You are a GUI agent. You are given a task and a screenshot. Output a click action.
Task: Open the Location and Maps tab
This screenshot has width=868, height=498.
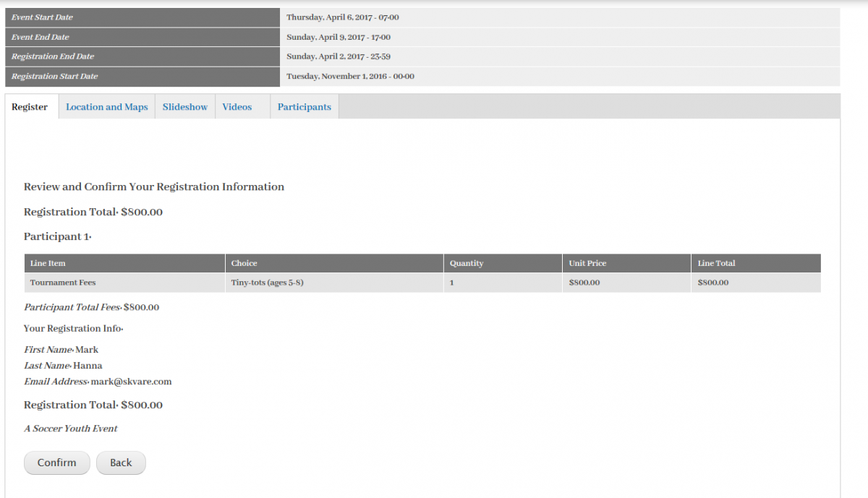tap(106, 107)
